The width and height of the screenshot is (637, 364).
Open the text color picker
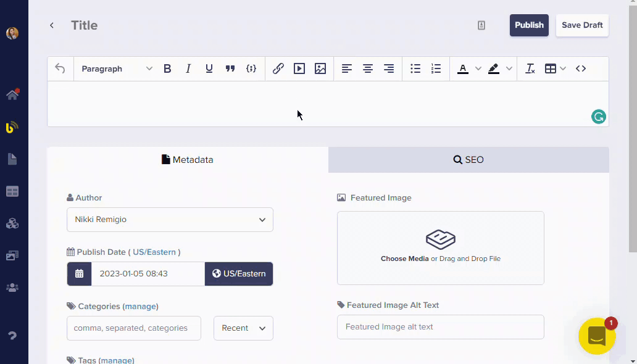point(462,68)
